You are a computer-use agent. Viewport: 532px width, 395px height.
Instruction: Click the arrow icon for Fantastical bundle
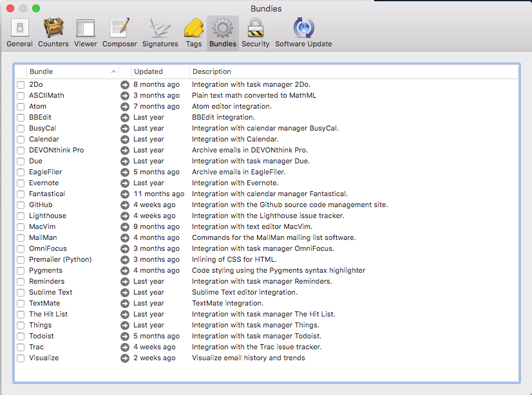coord(125,194)
